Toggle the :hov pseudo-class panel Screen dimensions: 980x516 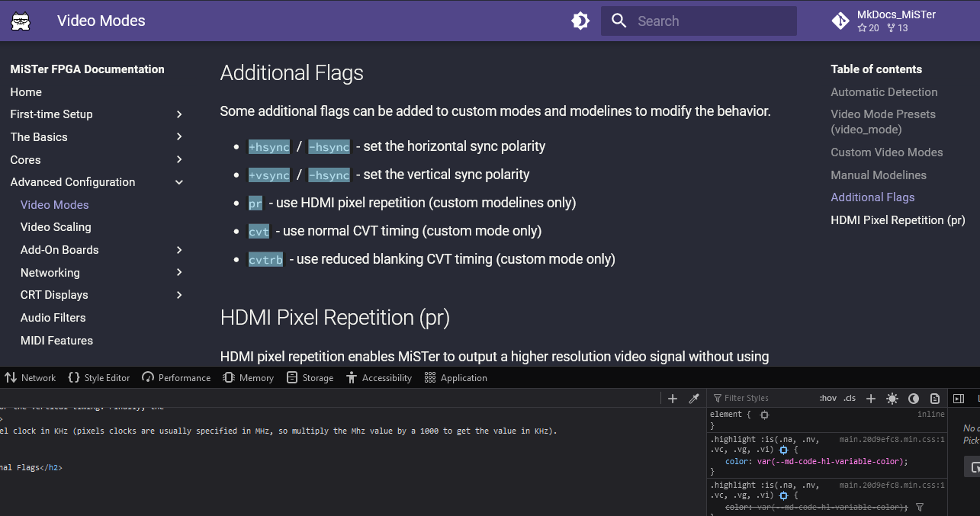tap(828, 398)
